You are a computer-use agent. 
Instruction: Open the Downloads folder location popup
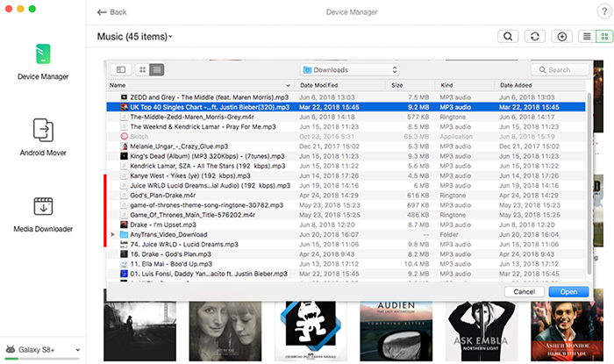(350, 69)
